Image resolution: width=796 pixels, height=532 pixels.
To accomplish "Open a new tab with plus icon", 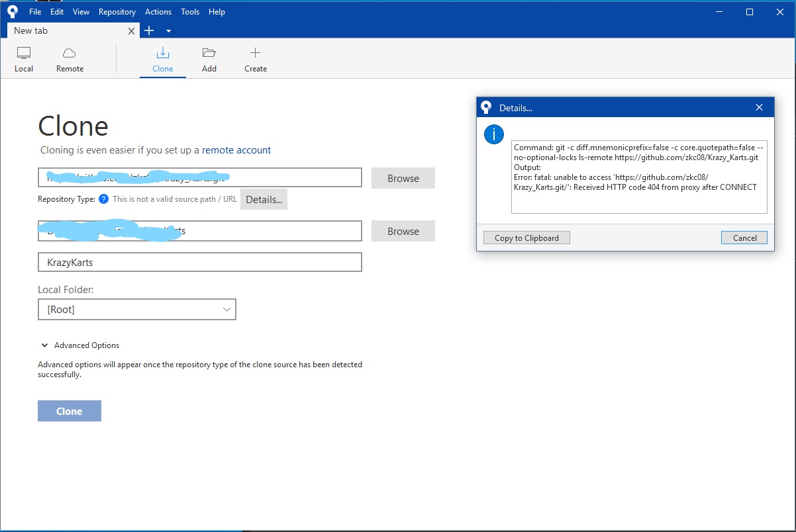I will click(149, 30).
